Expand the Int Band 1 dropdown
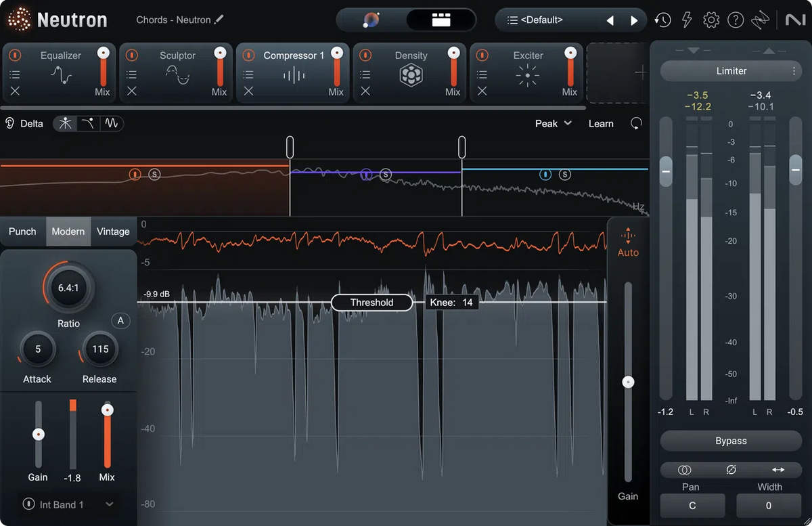The image size is (812, 526). 108,504
